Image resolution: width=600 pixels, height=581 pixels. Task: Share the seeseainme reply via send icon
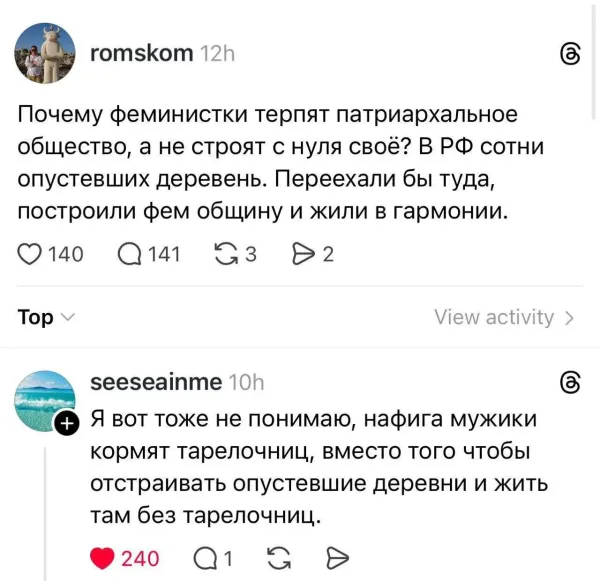coord(337,558)
